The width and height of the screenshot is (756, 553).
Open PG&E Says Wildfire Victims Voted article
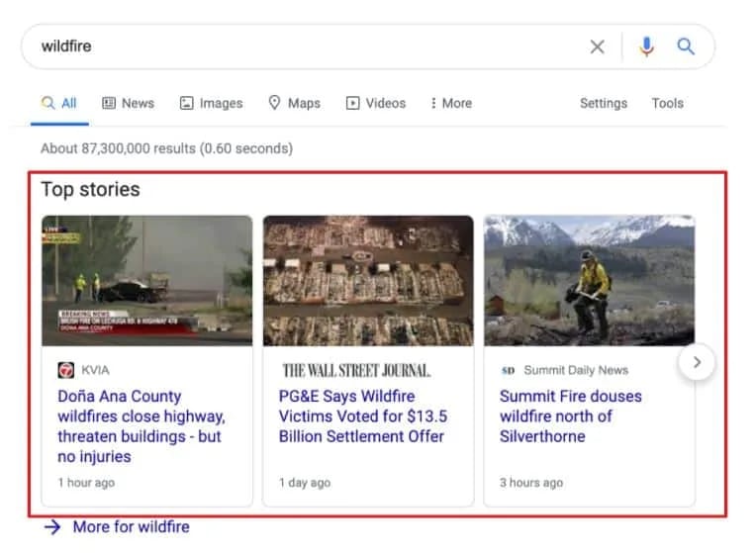363,416
